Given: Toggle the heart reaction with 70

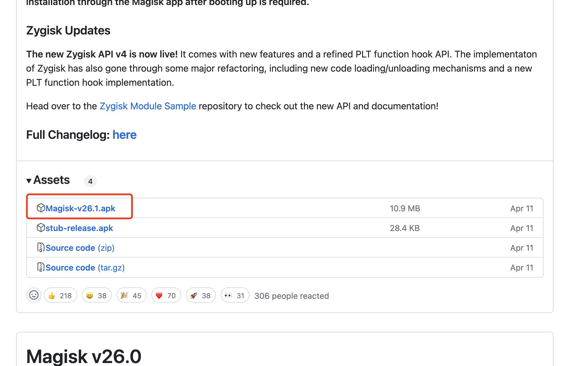Looking at the screenshot, I should point(166,295).
